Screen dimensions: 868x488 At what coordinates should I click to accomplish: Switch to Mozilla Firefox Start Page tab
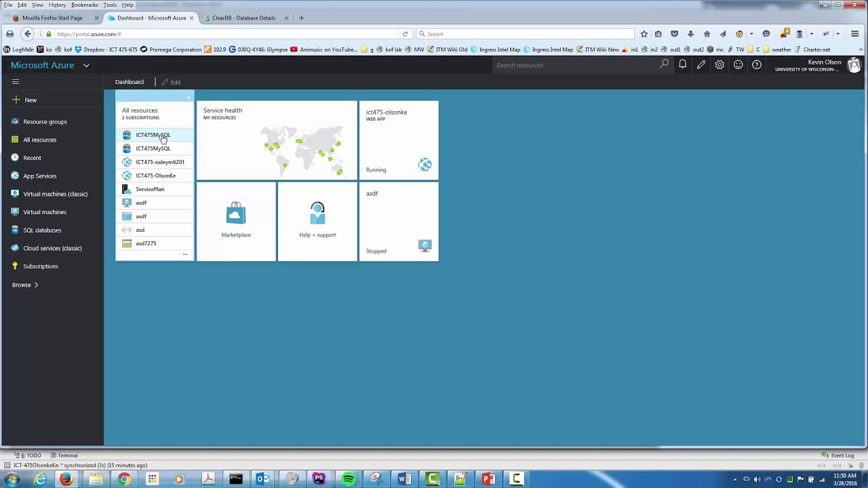(52, 18)
